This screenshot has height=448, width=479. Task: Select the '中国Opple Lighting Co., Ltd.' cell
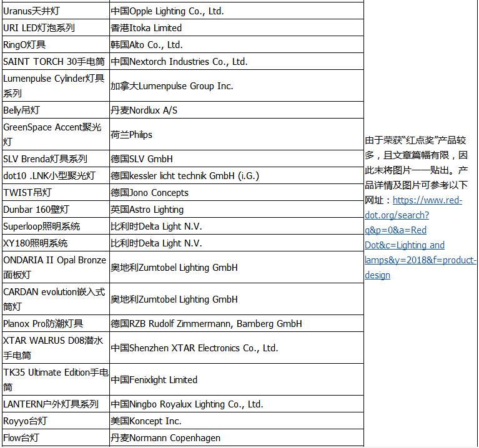[237, 11]
